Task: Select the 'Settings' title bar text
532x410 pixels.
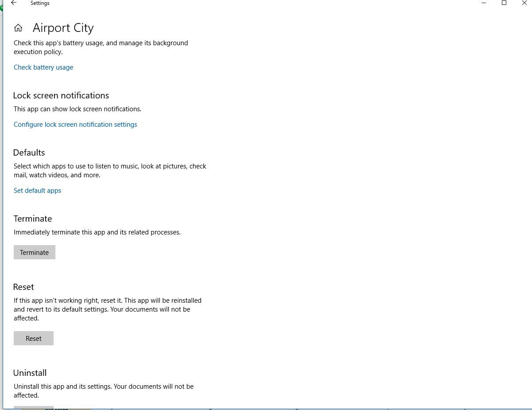Action: pos(40,3)
